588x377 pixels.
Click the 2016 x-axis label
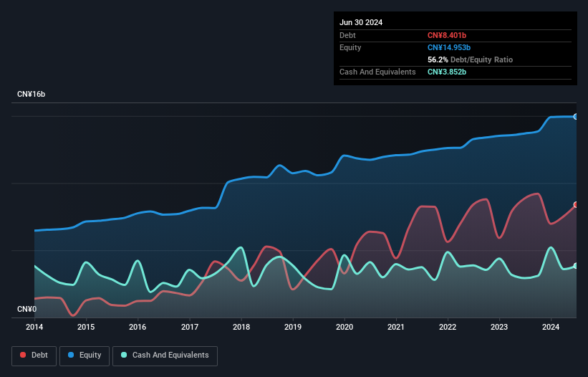pos(138,327)
